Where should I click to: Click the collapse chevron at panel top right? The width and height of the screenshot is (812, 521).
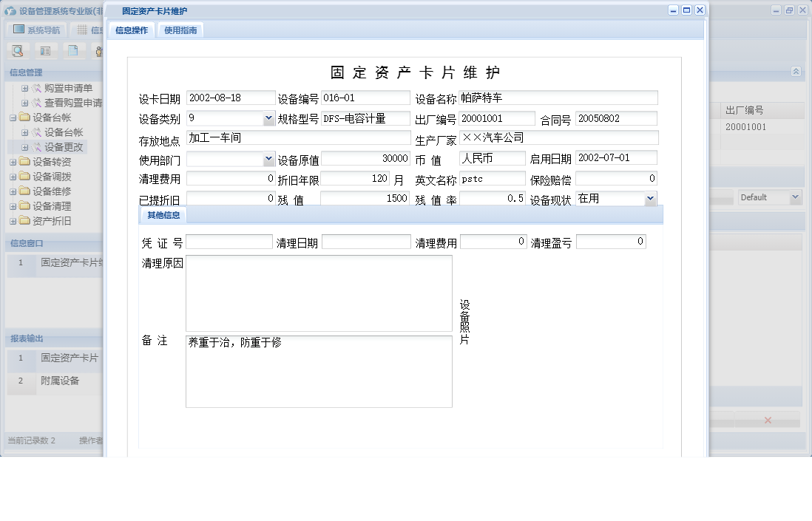796,72
